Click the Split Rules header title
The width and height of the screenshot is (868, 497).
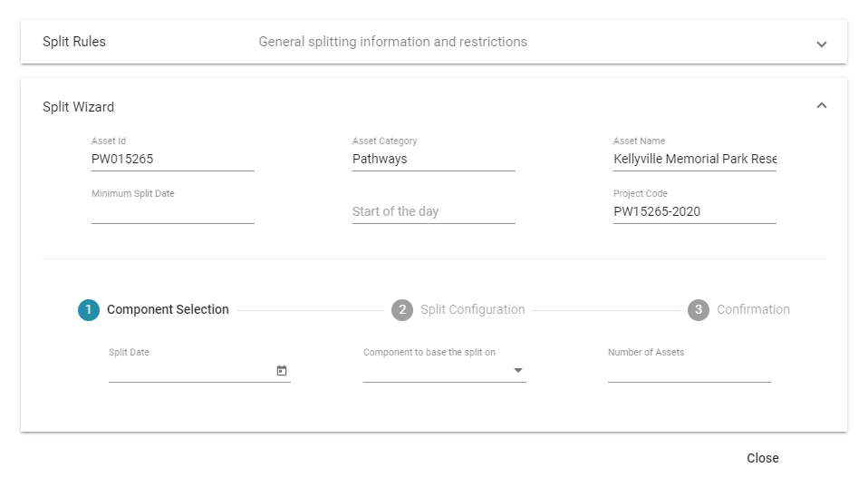[74, 42]
